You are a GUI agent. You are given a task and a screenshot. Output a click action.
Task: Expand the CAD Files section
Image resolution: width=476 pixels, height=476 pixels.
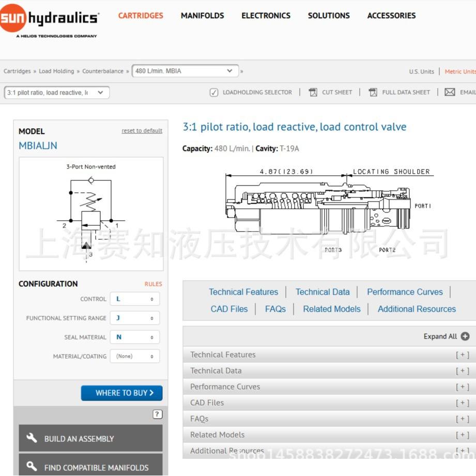pos(329,403)
